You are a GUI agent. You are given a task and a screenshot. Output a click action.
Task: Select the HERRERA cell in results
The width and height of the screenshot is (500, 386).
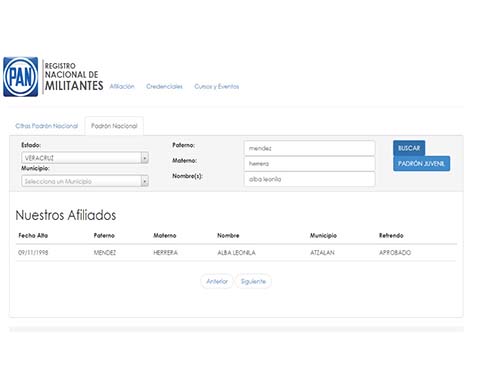165,253
